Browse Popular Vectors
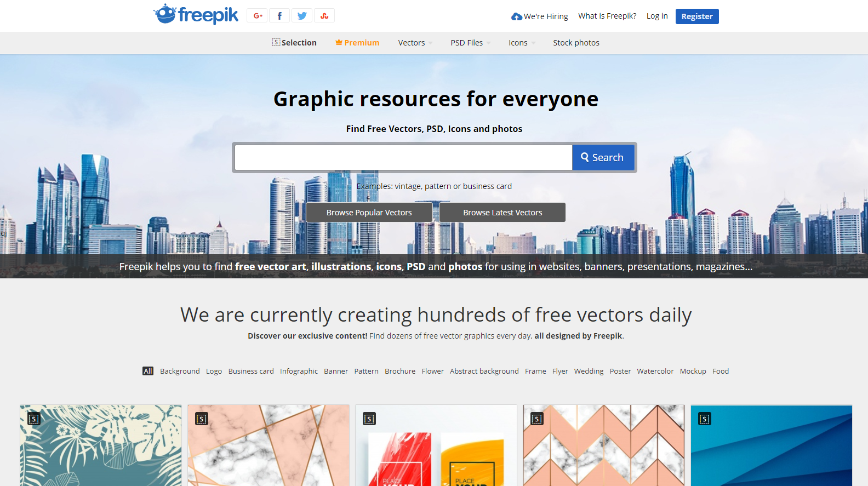 tap(369, 213)
